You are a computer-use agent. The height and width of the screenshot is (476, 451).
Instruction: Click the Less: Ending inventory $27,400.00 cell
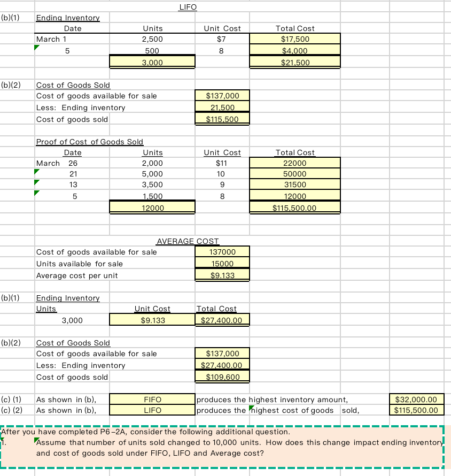222,365
